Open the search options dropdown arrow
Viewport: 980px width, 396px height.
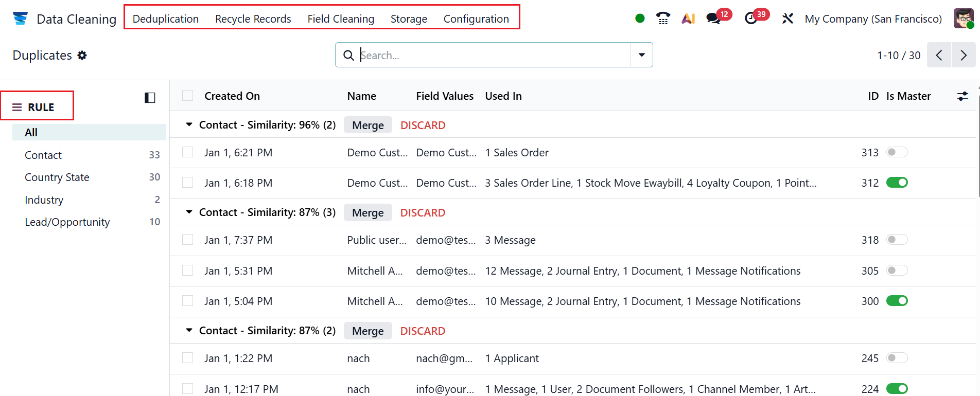coord(642,55)
